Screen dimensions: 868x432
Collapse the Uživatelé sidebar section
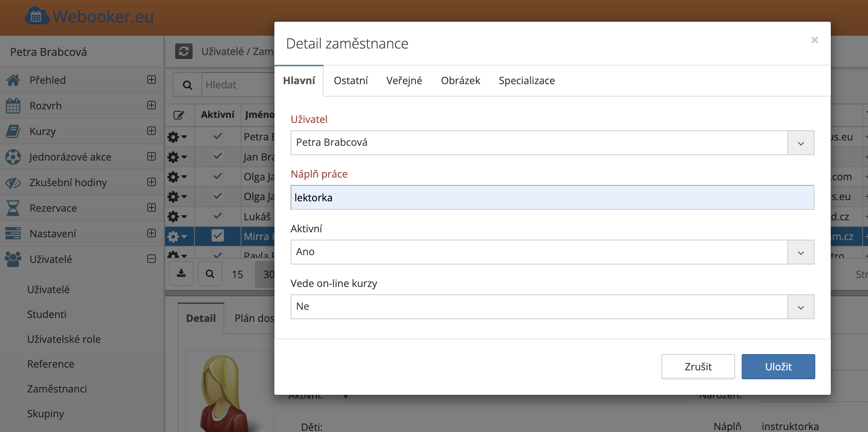click(152, 259)
